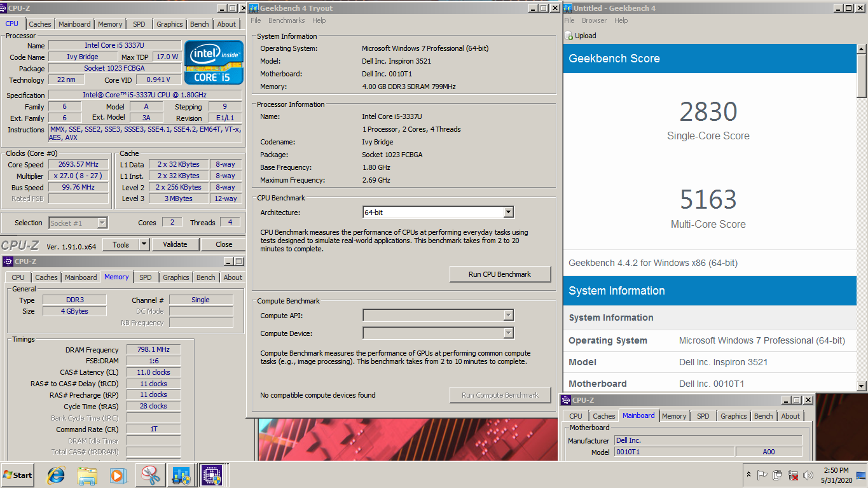Click the Core Speed value 2693.57 MHz
The height and width of the screenshot is (488, 868).
point(79,165)
